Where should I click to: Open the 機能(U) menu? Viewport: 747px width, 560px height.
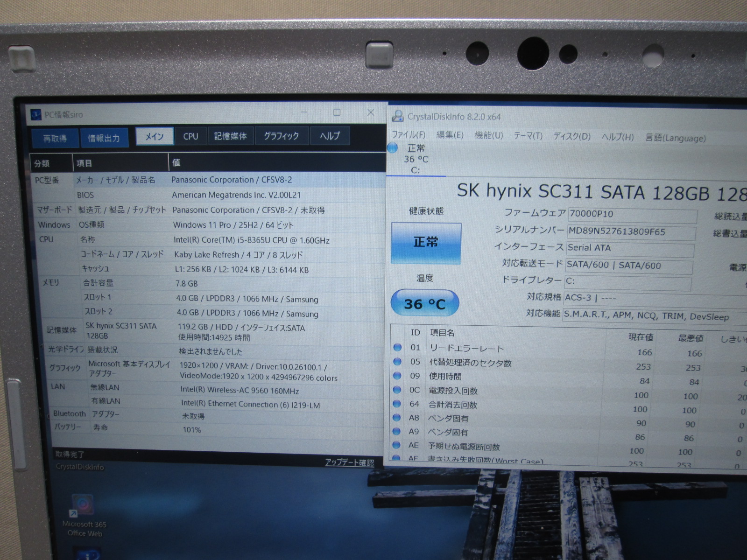488,135
